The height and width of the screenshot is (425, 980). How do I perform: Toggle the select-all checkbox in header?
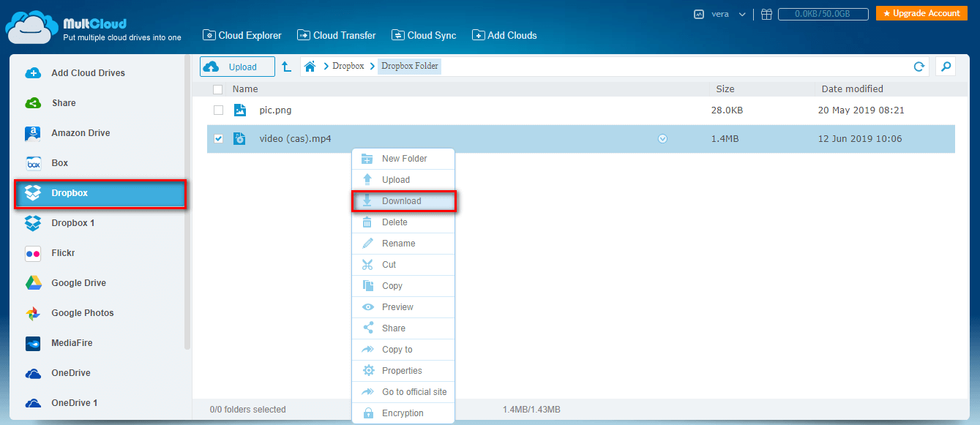(x=217, y=89)
